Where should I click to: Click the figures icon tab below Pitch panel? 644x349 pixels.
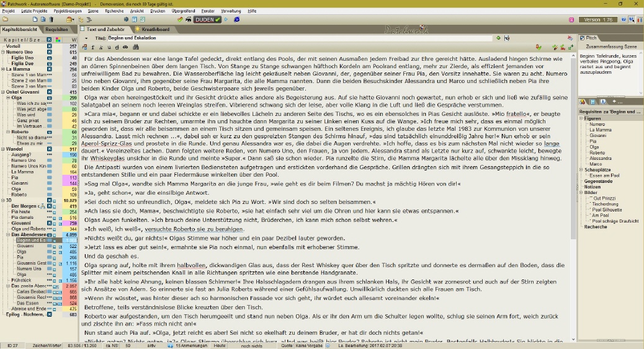coord(583,102)
